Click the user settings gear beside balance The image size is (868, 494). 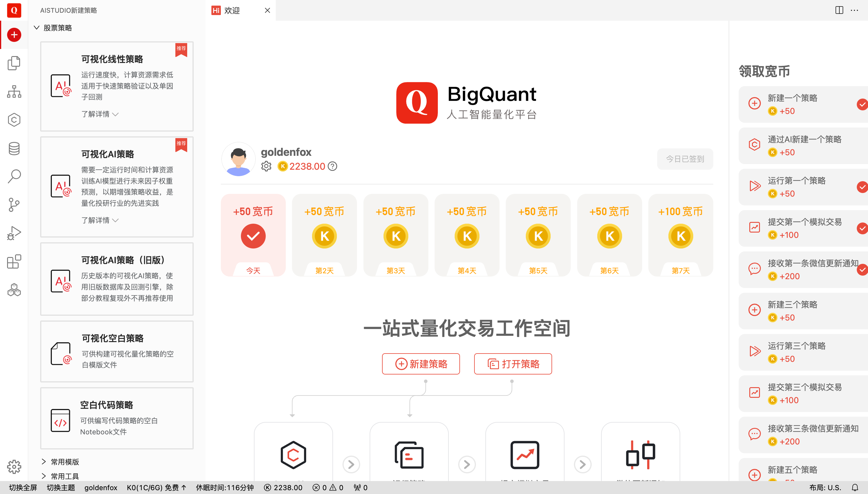[266, 166]
